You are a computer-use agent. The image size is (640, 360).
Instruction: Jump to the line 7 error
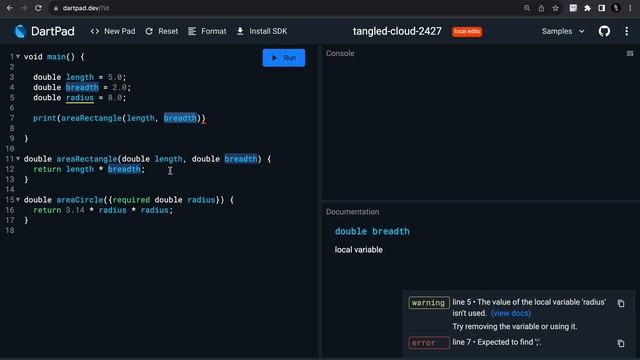pos(497,342)
